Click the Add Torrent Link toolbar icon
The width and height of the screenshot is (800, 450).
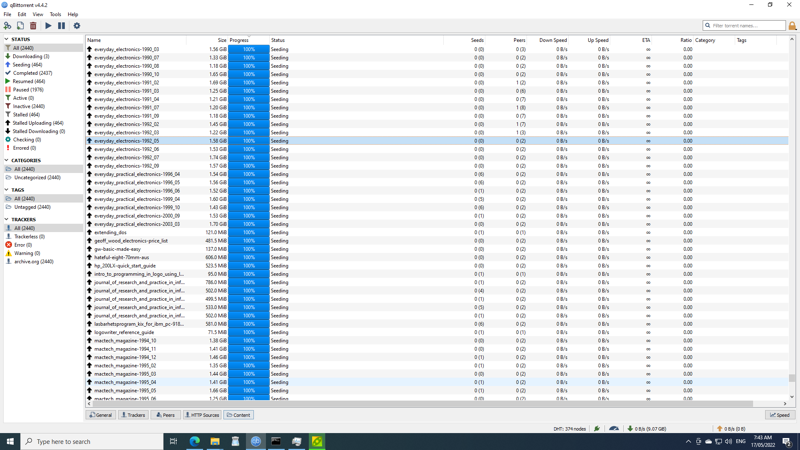click(x=7, y=26)
